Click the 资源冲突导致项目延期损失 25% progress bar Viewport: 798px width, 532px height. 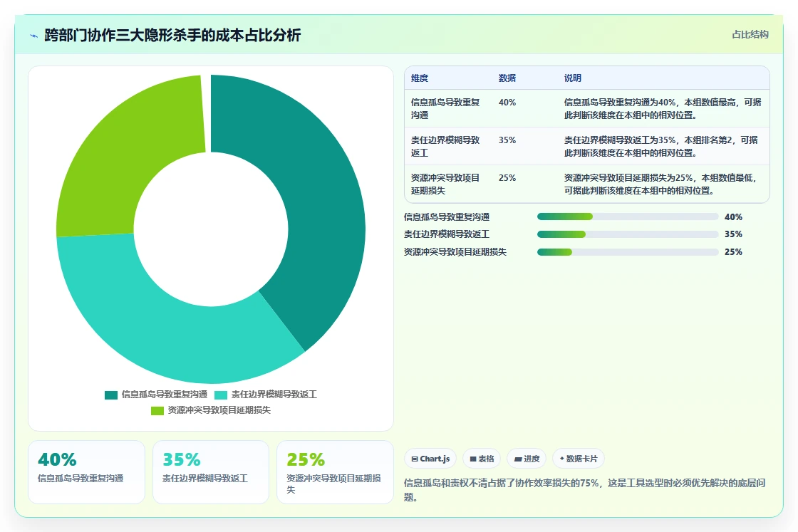point(628,252)
